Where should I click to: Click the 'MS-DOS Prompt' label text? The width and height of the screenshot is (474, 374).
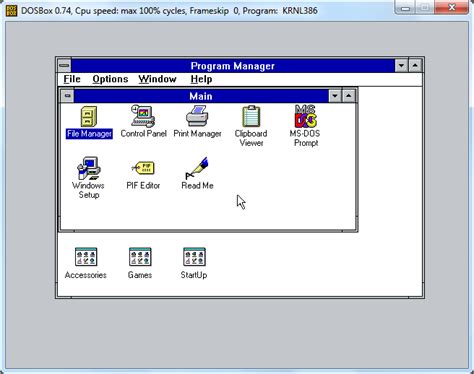click(x=305, y=138)
